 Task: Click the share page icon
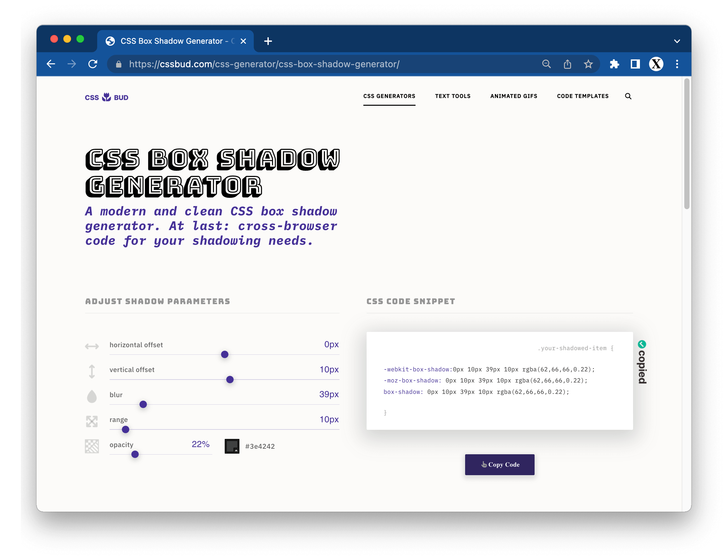567,64
